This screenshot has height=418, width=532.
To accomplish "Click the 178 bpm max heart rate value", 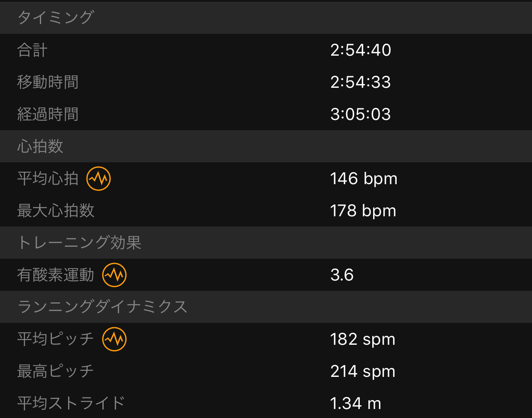I will click(363, 211).
